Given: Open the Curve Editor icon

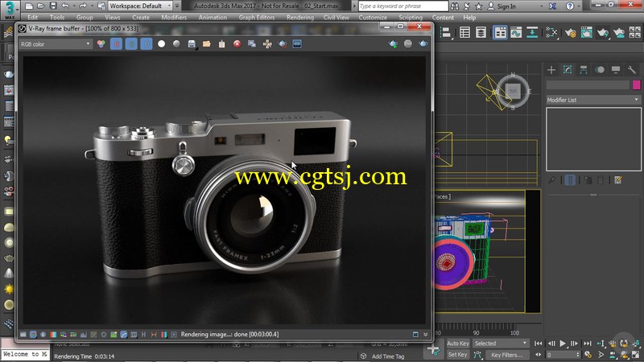Looking at the screenshot, I should 516,32.
